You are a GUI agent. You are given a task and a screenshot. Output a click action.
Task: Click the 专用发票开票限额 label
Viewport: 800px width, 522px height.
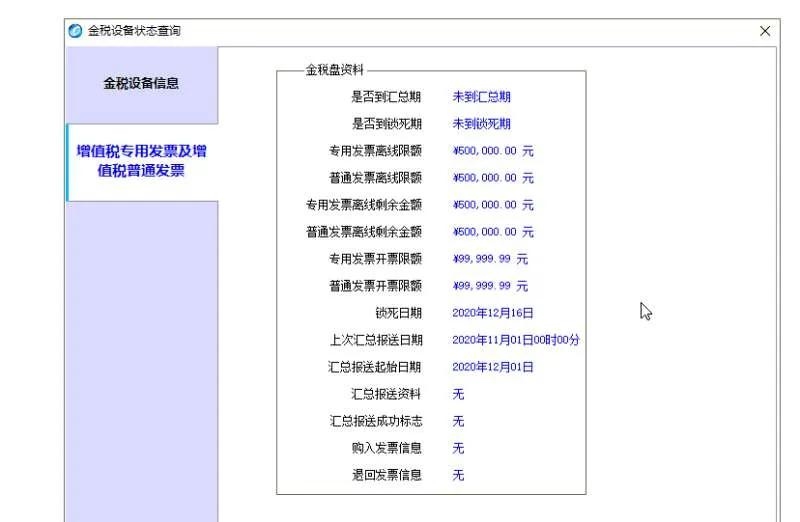pyautogui.click(x=376, y=259)
